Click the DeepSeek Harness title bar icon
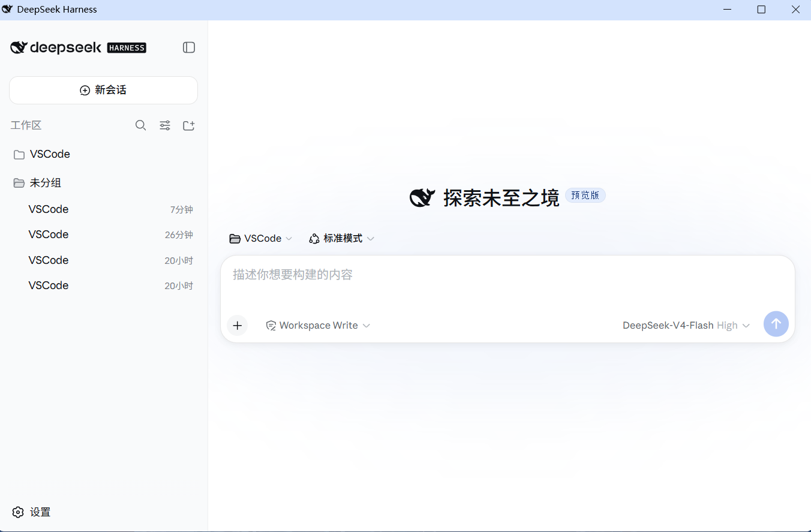The width and height of the screenshot is (811, 532). point(7,10)
